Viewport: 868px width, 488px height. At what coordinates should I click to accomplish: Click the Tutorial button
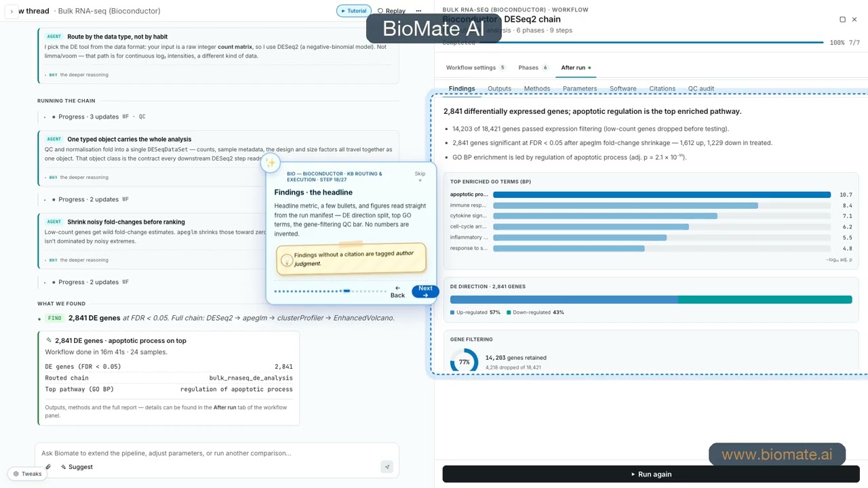coord(353,11)
